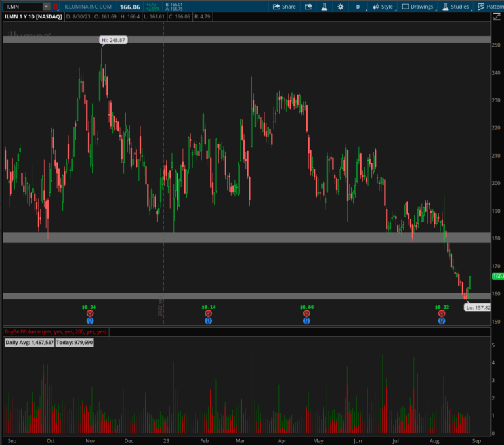This screenshot has height=445, width=504.
Task: Click the blue lightbulb icon below $0.08
Action: click(306, 320)
